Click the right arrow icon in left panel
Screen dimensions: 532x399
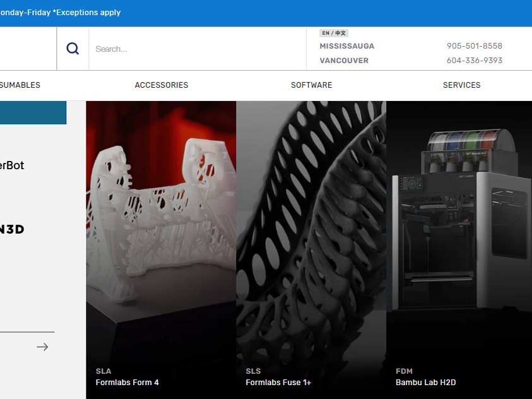click(42, 347)
